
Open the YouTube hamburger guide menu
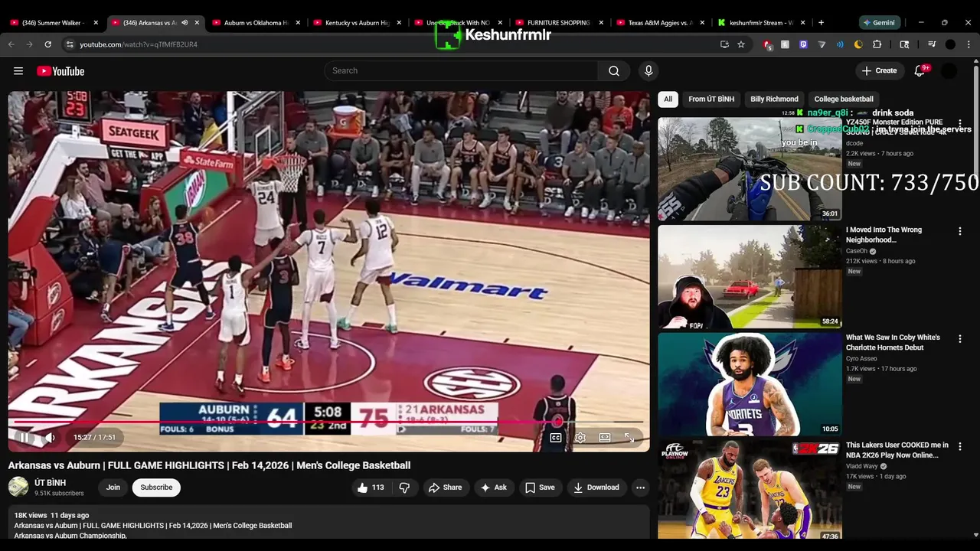click(18, 71)
